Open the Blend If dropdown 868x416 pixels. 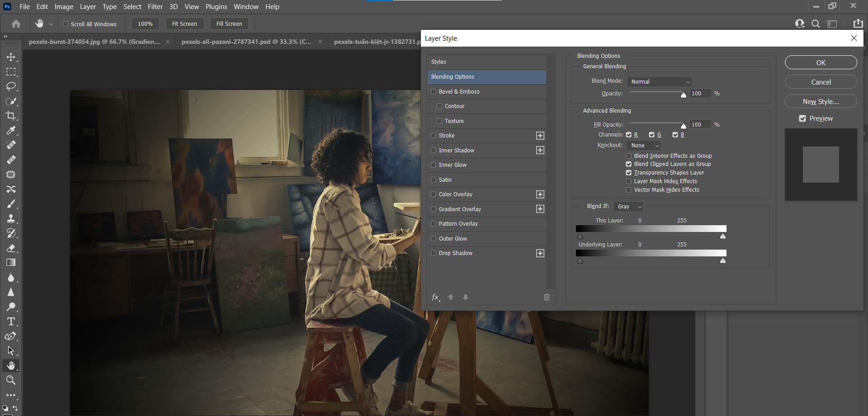pyautogui.click(x=628, y=206)
